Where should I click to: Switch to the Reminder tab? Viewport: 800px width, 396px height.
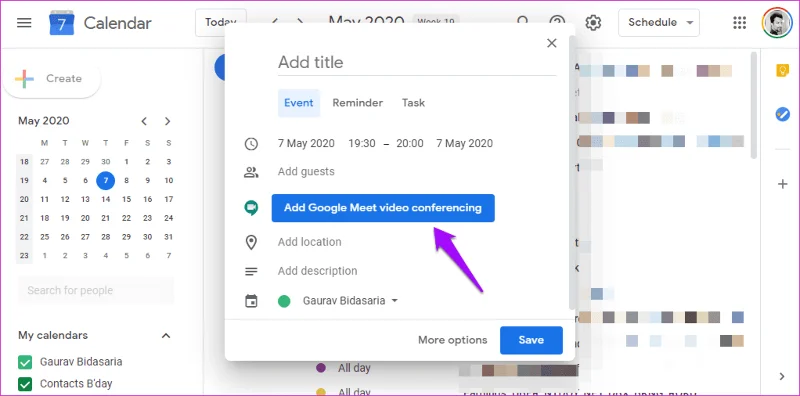click(358, 103)
